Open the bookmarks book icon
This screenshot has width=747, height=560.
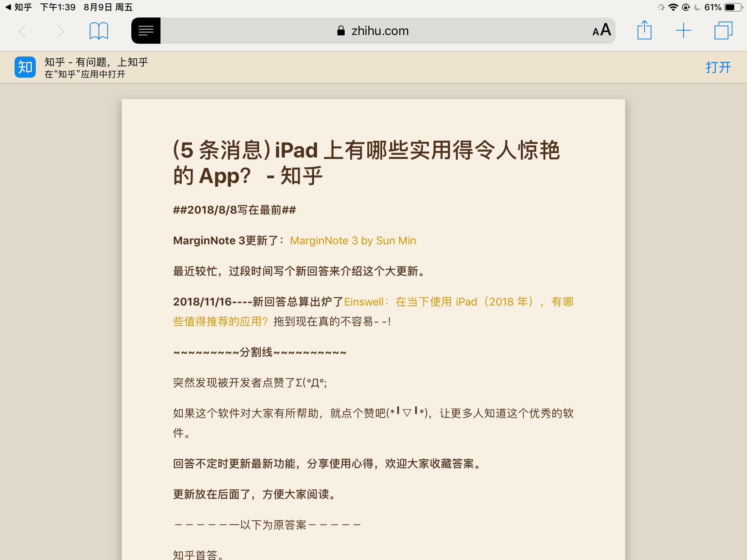click(x=99, y=31)
